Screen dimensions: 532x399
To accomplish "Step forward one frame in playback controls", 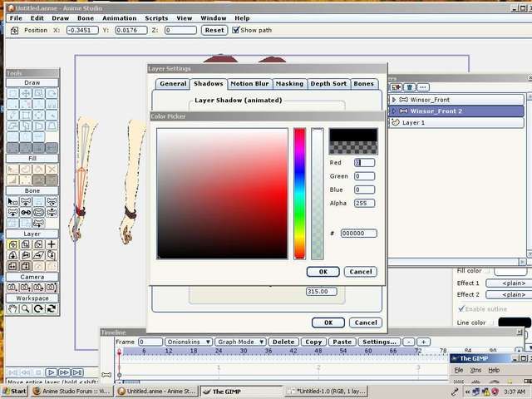I will [64, 372].
